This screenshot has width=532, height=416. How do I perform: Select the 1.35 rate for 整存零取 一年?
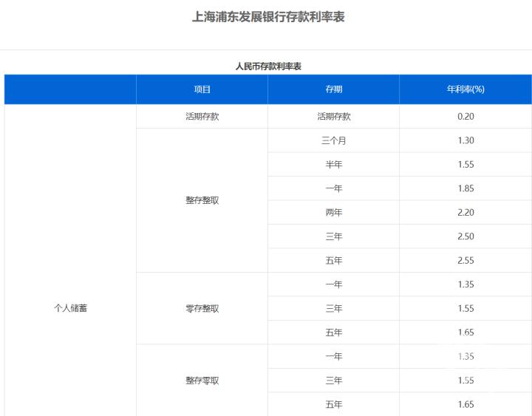(465, 356)
